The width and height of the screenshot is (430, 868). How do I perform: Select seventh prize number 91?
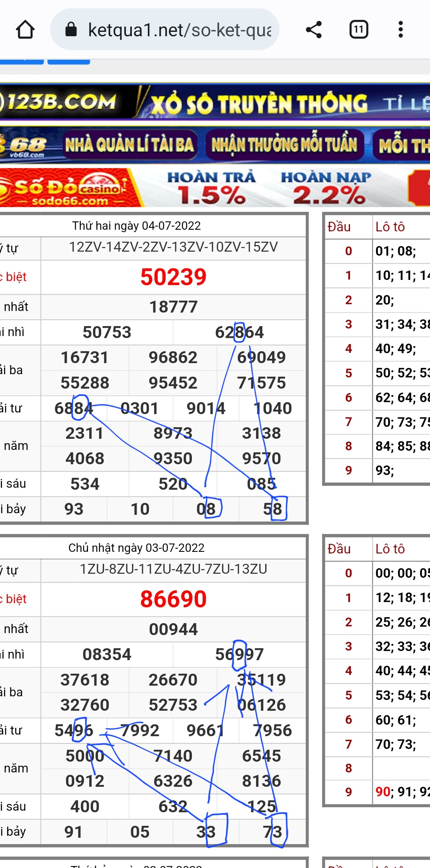coord(74,832)
